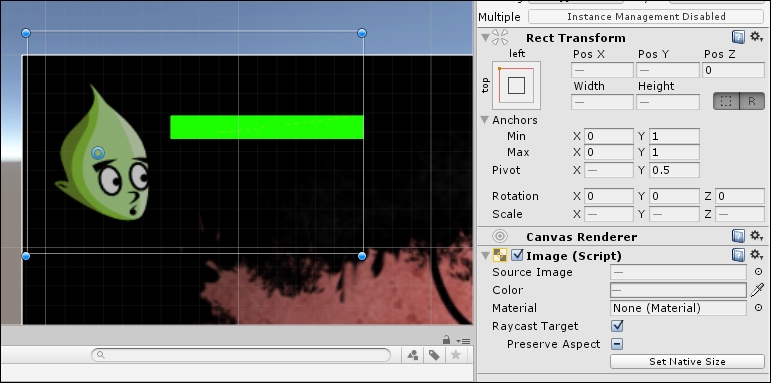
Task: Click the Color field swatch
Action: (679, 290)
